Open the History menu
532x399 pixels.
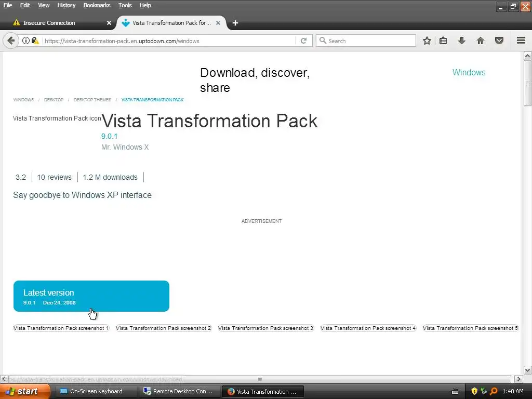(x=66, y=5)
